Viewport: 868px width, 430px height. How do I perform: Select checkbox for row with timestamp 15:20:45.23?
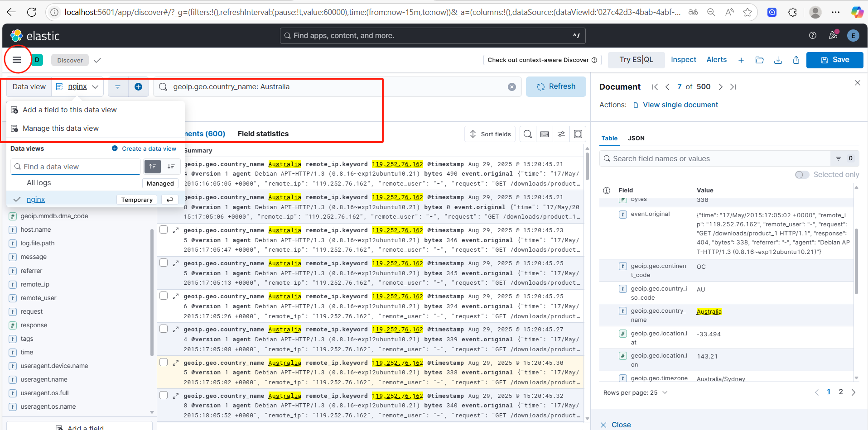(x=164, y=230)
